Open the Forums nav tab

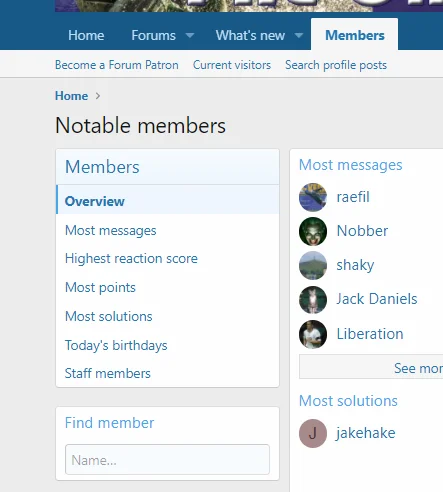coord(153,35)
